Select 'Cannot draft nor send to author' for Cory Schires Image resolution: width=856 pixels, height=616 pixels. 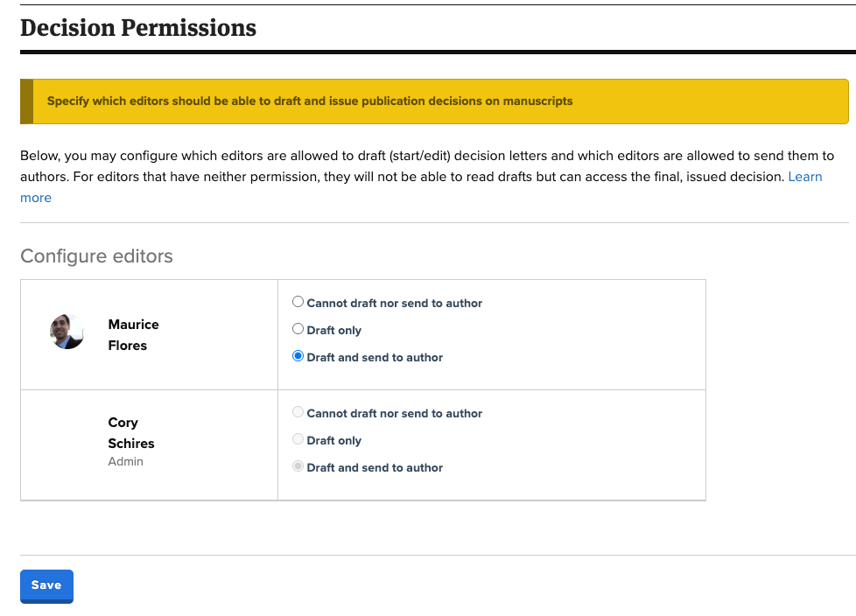[x=298, y=411]
